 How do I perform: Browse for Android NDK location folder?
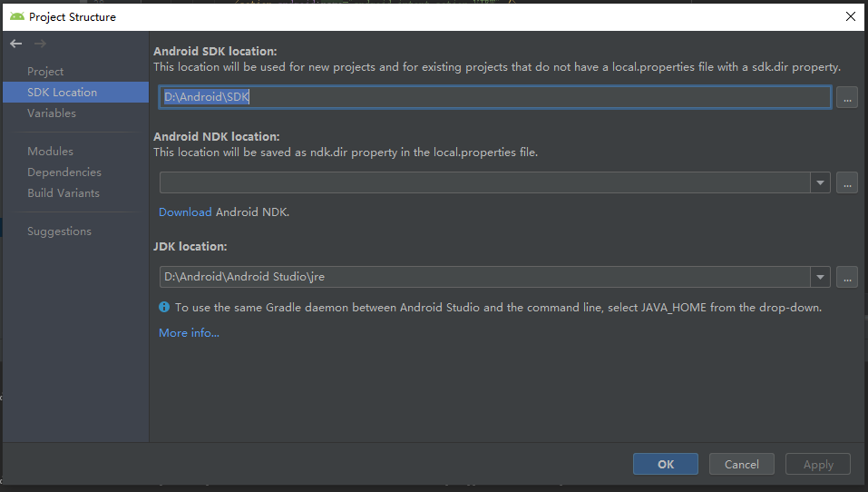click(847, 182)
